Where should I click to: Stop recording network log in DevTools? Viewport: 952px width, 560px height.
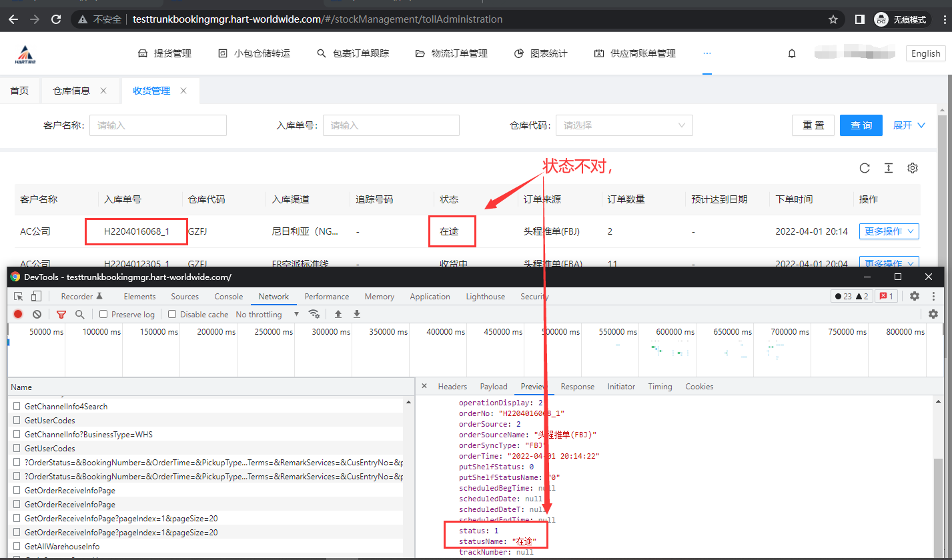click(x=18, y=314)
